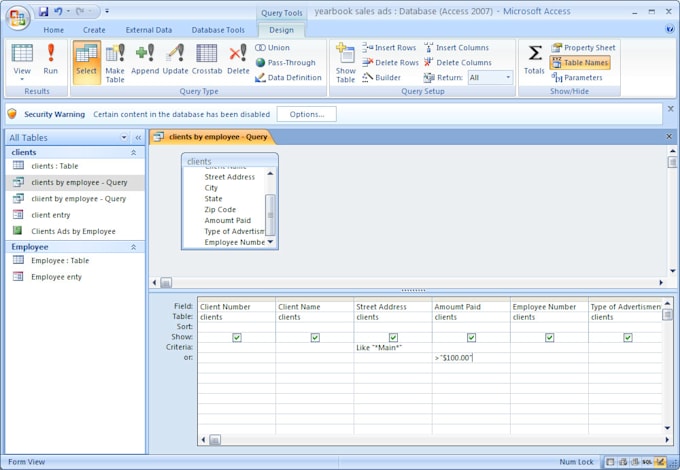680x470 pixels.
Task: Choose Make Table query type
Action: pyautogui.click(x=115, y=62)
